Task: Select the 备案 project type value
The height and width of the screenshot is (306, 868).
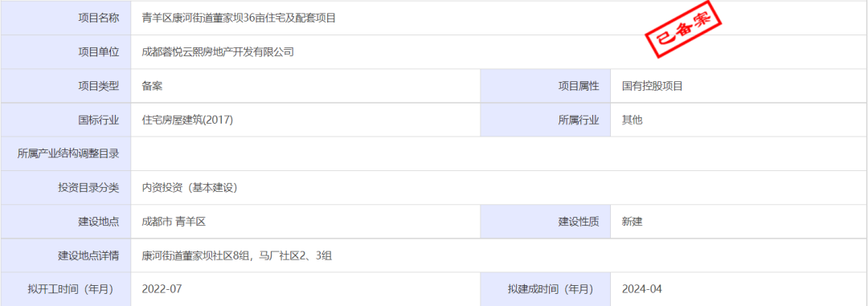Action: pos(152,86)
